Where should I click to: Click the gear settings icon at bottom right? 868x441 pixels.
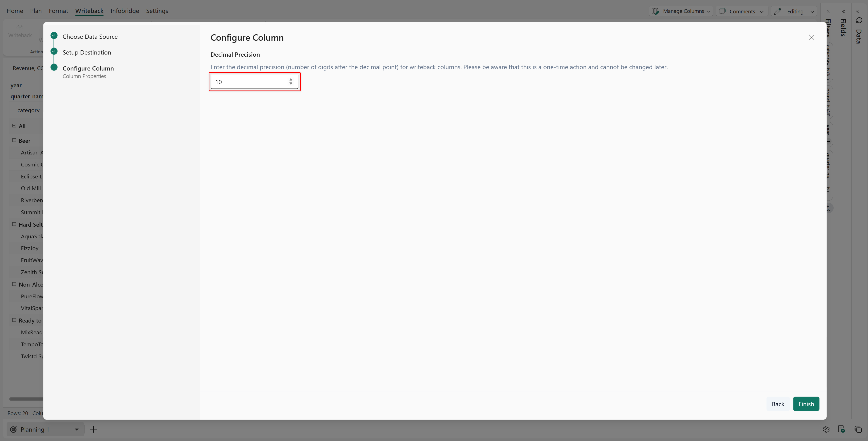[826, 429]
